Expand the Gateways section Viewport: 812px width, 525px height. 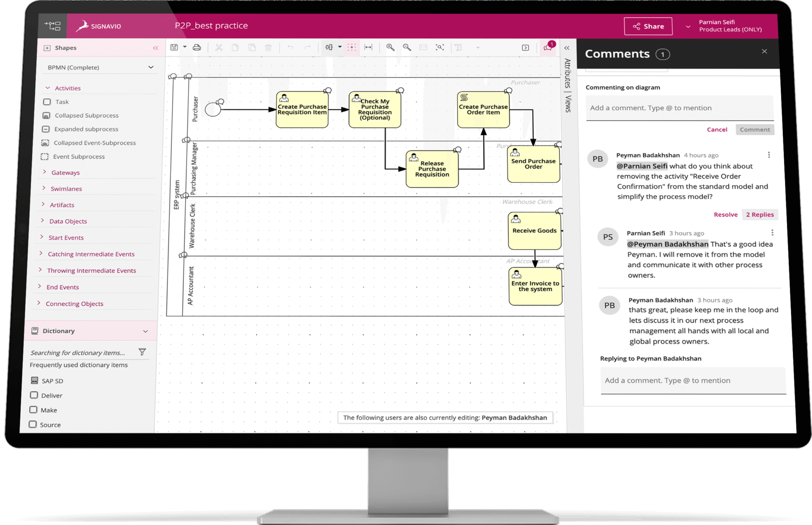66,172
